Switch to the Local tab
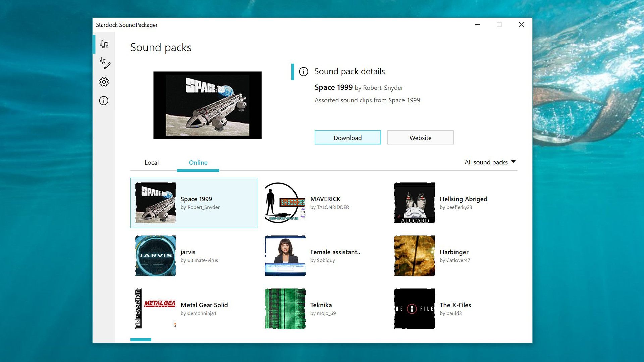644x362 pixels. pos(152,163)
